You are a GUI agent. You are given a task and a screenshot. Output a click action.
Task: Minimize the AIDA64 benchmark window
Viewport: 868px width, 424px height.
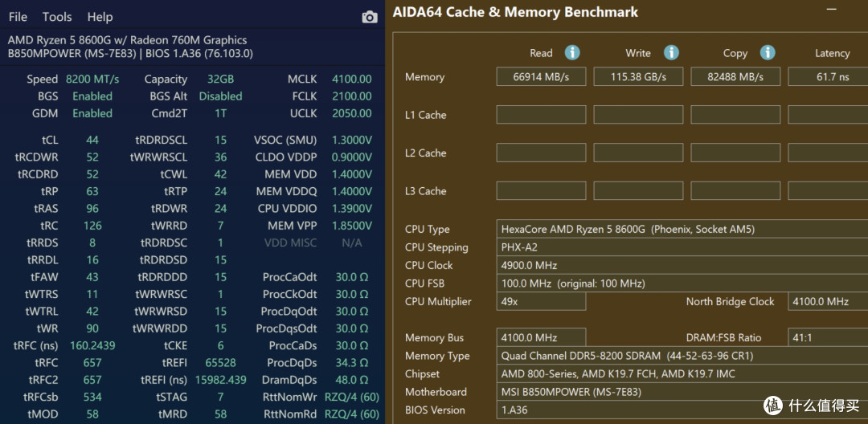[831, 10]
